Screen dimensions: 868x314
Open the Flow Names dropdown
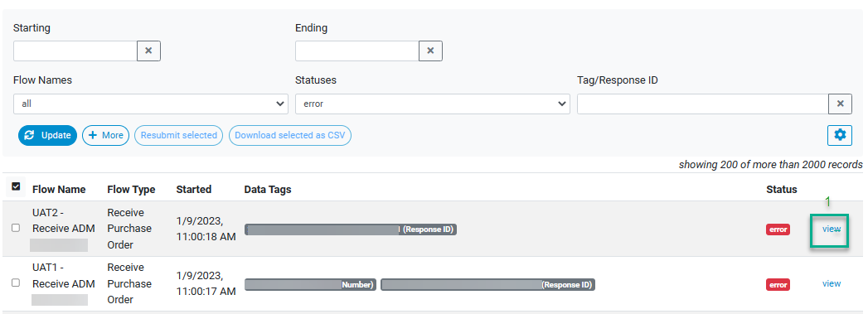[x=151, y=104]
